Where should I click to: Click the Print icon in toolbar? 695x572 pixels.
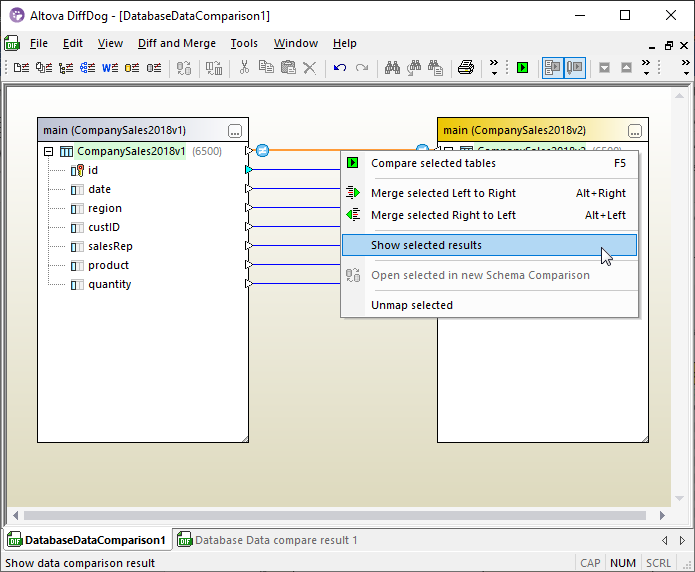(x=465, y=68)
